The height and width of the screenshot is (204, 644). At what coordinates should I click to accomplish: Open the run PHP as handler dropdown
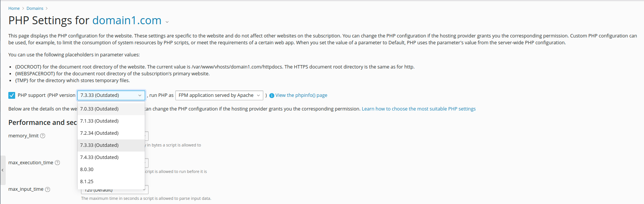219,95
